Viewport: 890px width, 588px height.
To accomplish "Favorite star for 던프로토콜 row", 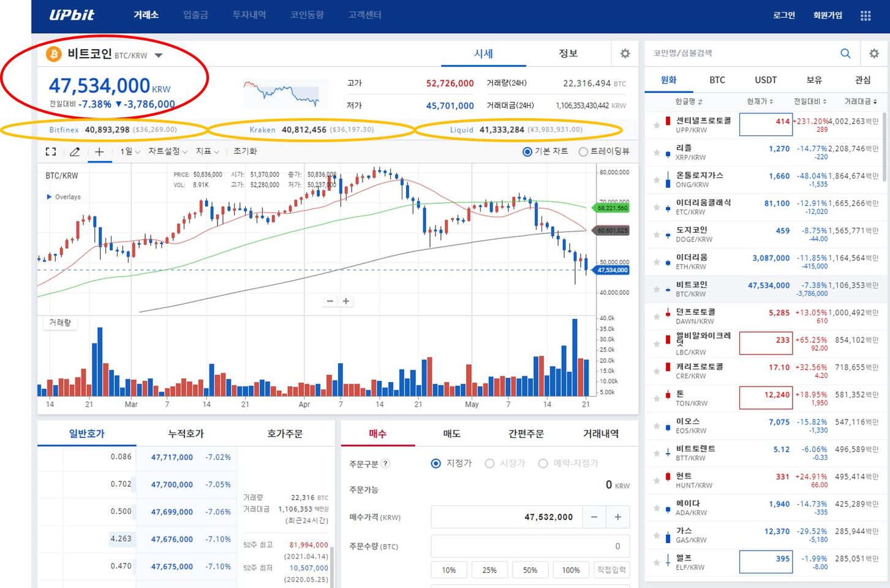I will tap(657, 317).
